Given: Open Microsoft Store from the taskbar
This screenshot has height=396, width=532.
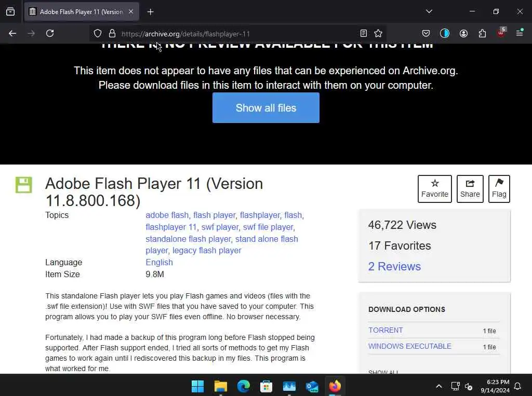Looking at the screenshot, I should click(x=267, y=386).
